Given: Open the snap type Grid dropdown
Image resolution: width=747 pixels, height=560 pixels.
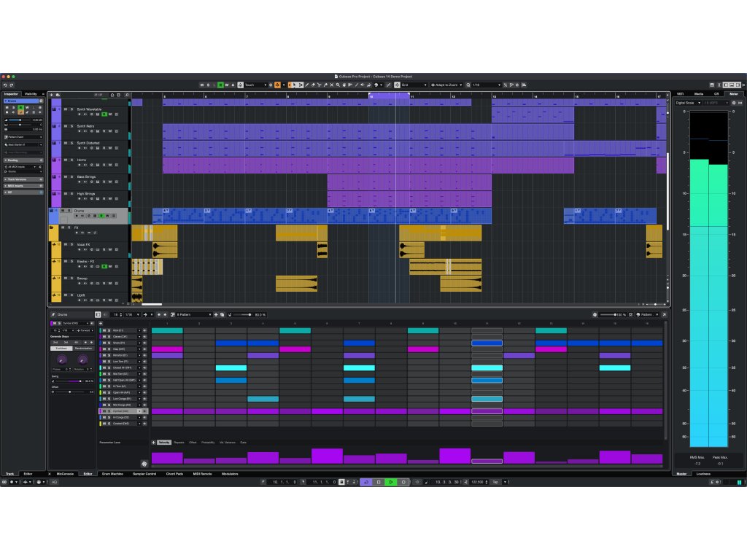Looking at the screenshot, I should coord(414,85).
